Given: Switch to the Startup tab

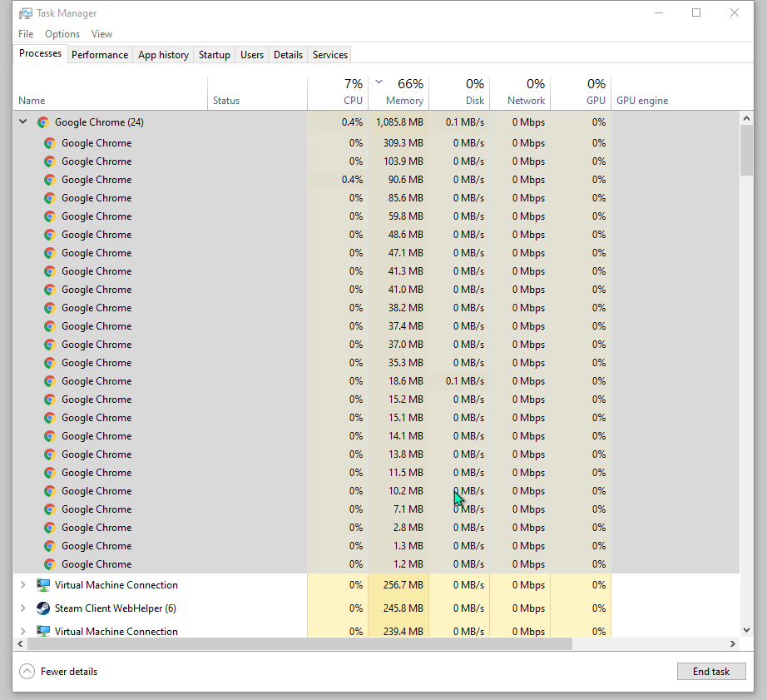Looking at the screenshot, I should coord(215,55).
